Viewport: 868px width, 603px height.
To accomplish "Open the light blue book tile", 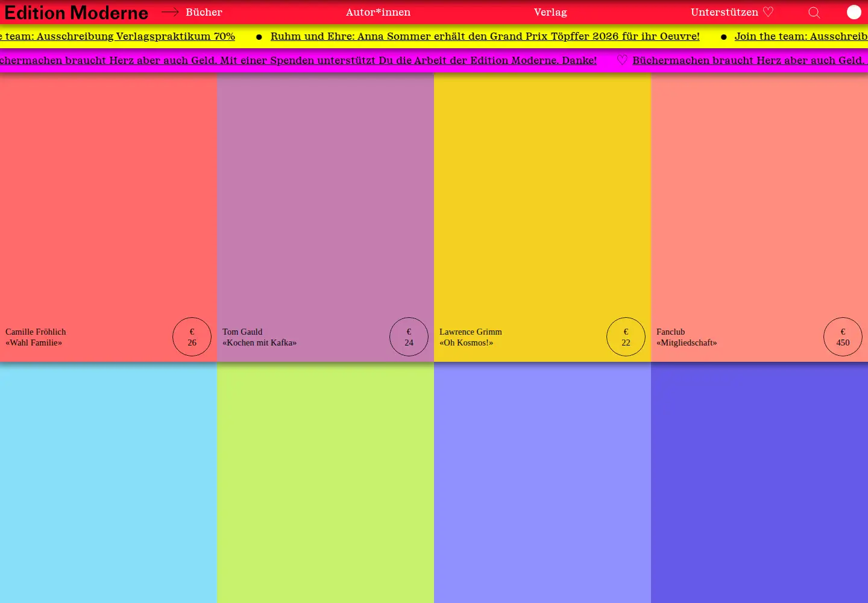I will 108,482.
